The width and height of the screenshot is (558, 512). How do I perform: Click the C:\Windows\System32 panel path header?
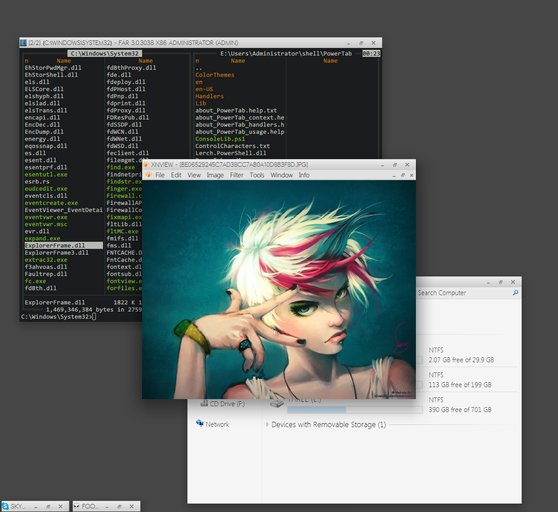[x=105, y=53]
